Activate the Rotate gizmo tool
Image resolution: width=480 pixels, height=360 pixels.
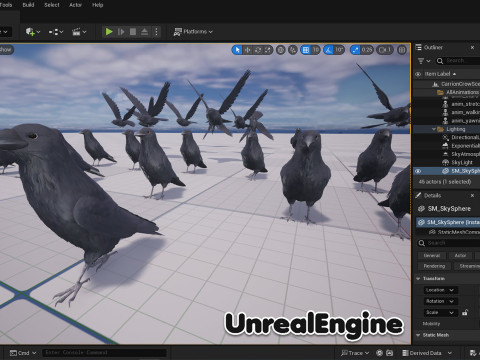point(258,50)
